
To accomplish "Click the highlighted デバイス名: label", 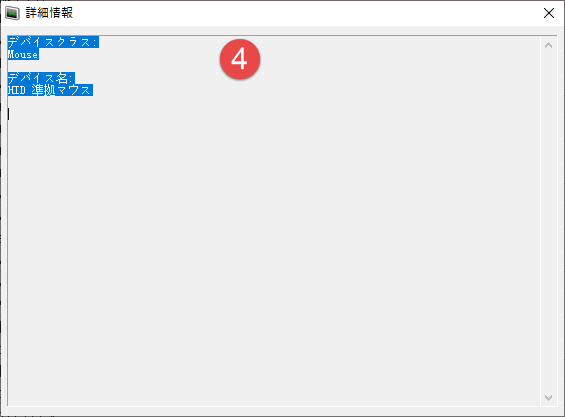I will coord(41,78).
